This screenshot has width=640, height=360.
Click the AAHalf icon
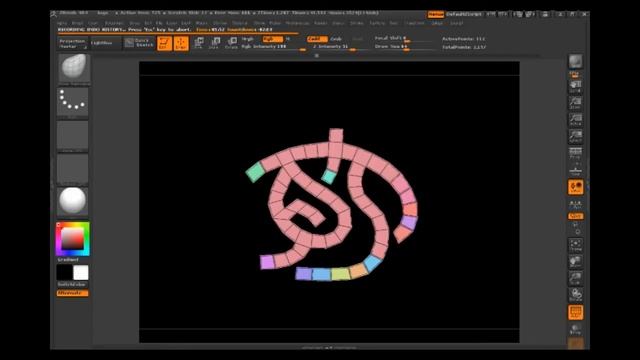point(576,136)
